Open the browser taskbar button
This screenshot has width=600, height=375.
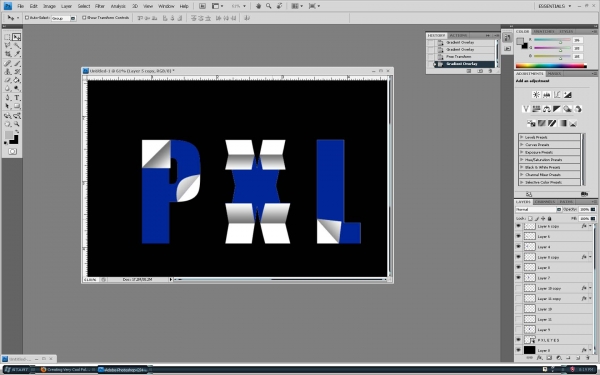(x=67, y=370)
